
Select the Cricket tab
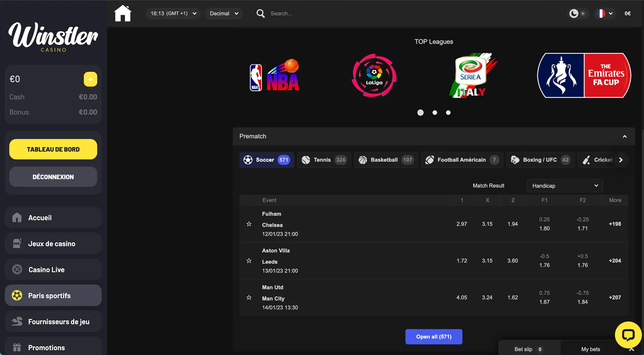[598, 160]
